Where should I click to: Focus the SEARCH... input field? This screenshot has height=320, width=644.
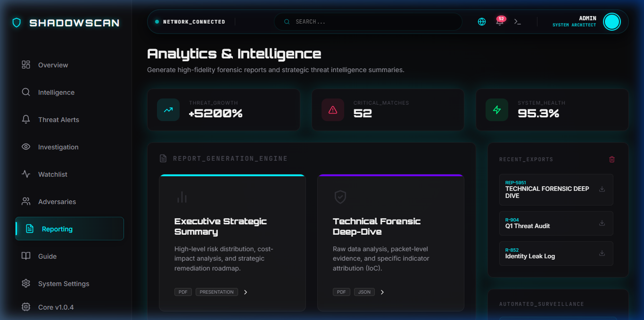[368, 22]
